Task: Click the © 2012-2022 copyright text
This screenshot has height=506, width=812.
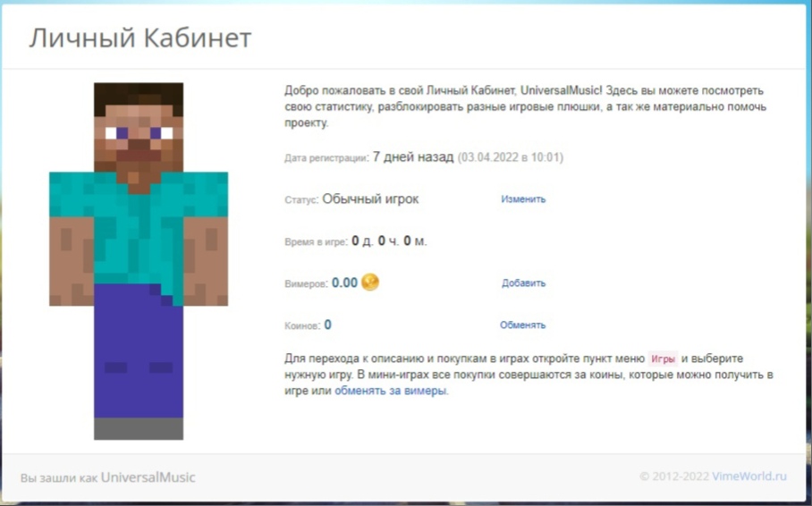Action: (x=673, y=476)
